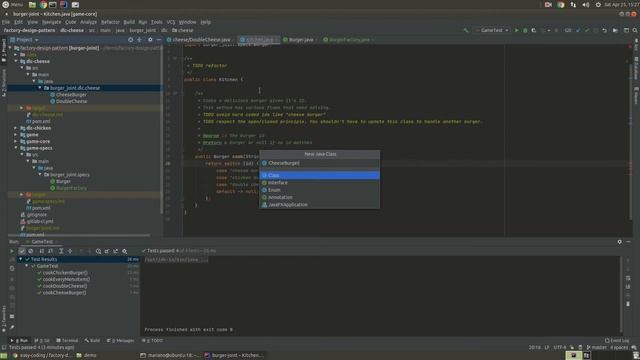The height and width of the screenshot is (360, 640).
Task: Click the volume icon in the system tray
Action: click(x=586, y=5)
